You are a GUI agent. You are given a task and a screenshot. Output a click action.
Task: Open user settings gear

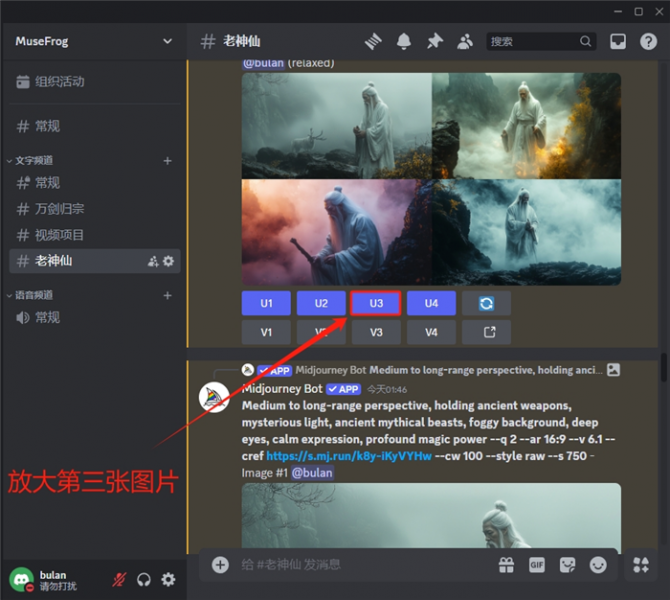[168, 580]
